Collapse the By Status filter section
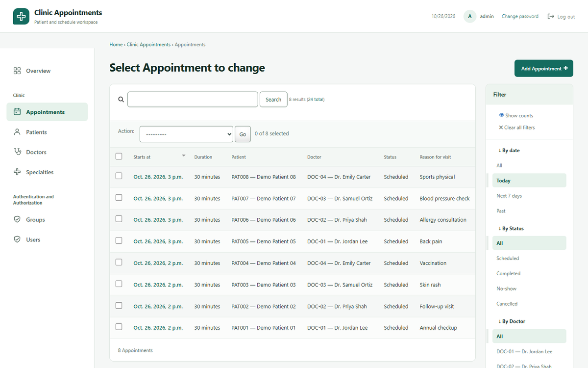This screenshot has width=588, height=368. coord(511,229)
